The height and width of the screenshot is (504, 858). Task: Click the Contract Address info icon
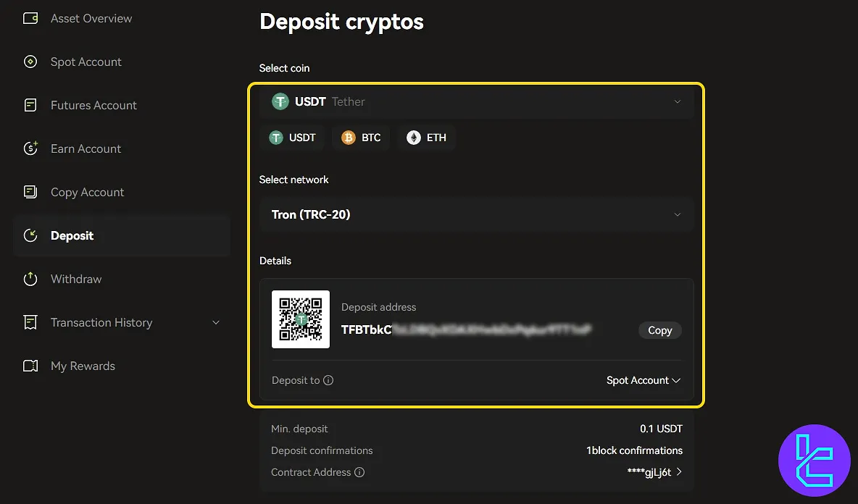tap(359, 472)
